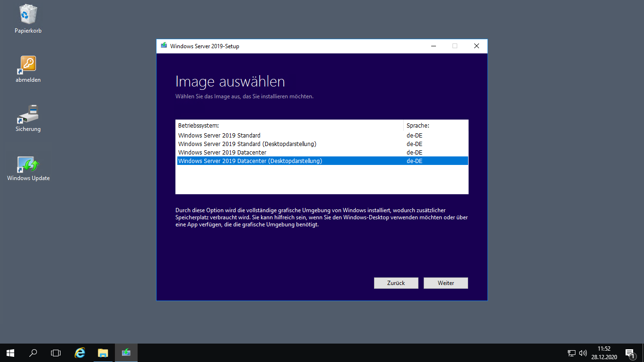644x362 pixels.
Task: Click the Setup window title icon
Action: click(x=164, y=46)
